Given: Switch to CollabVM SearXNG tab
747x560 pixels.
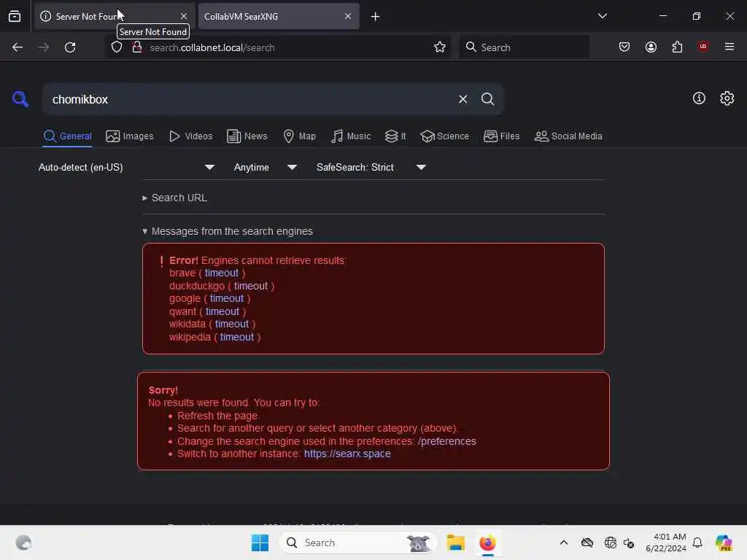Looking at the screenshot, I should click(x=279, y=16).
